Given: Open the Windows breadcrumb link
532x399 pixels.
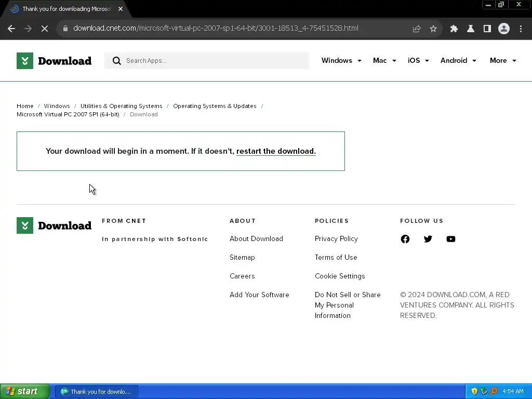Looking at the screenshot, I should coord(57,106).
